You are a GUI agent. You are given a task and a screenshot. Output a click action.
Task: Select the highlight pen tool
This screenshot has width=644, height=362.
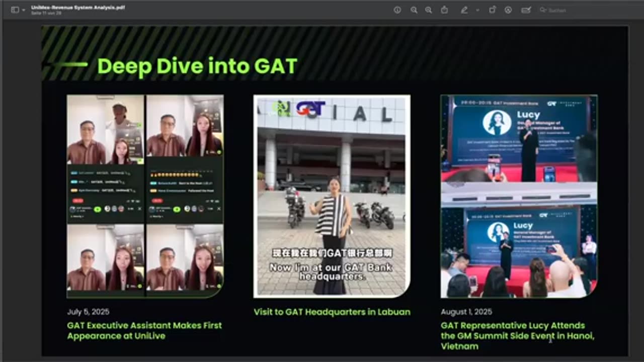tap(464, 10)
